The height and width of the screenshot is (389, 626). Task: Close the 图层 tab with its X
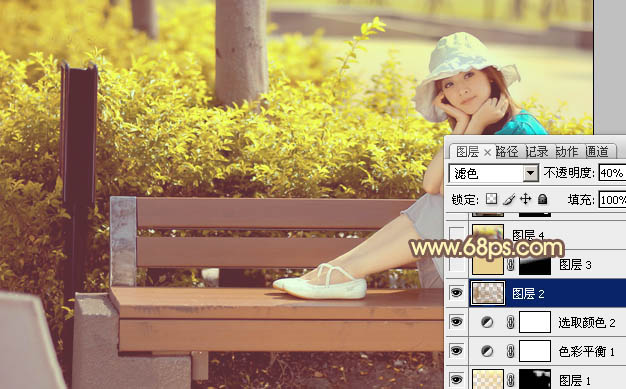pos(487,152)
